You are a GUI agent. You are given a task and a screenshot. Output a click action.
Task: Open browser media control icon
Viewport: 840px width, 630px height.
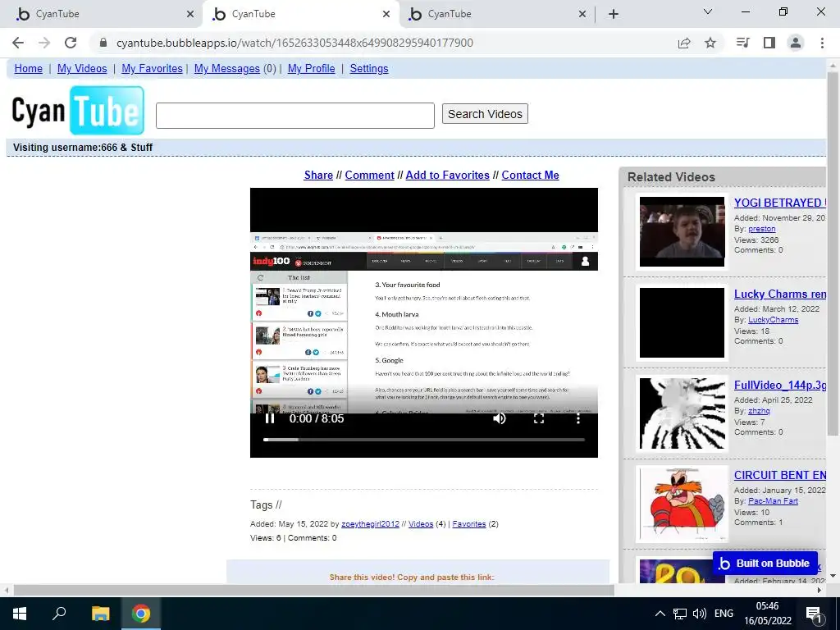[743, 43]
